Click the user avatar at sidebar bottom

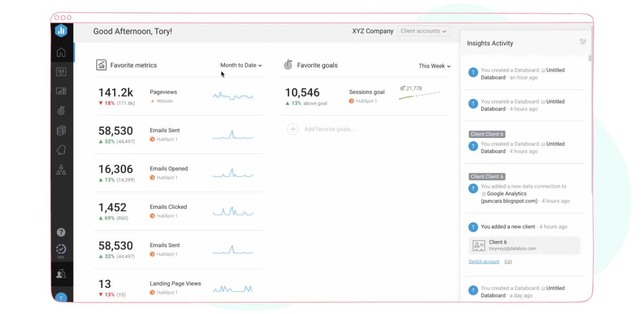(61, 297)
